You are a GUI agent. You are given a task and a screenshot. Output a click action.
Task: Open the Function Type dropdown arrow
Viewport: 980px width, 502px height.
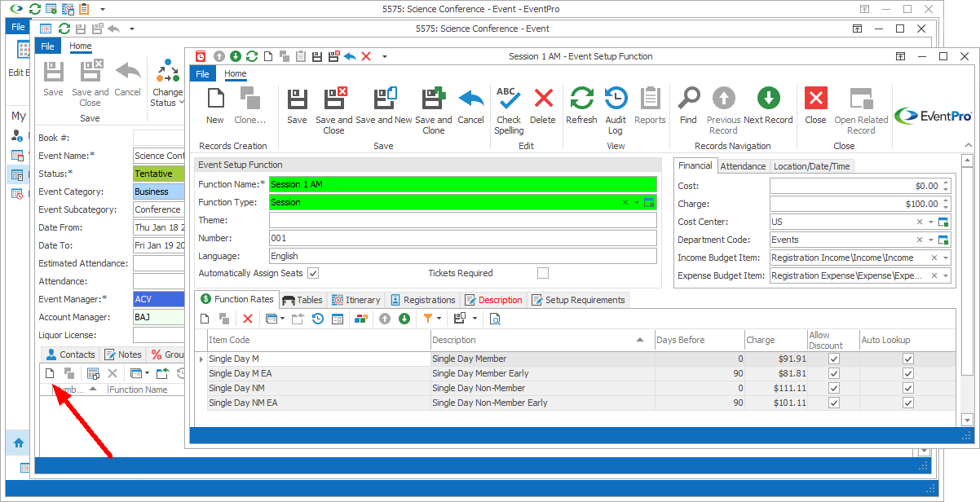point(636,202)
